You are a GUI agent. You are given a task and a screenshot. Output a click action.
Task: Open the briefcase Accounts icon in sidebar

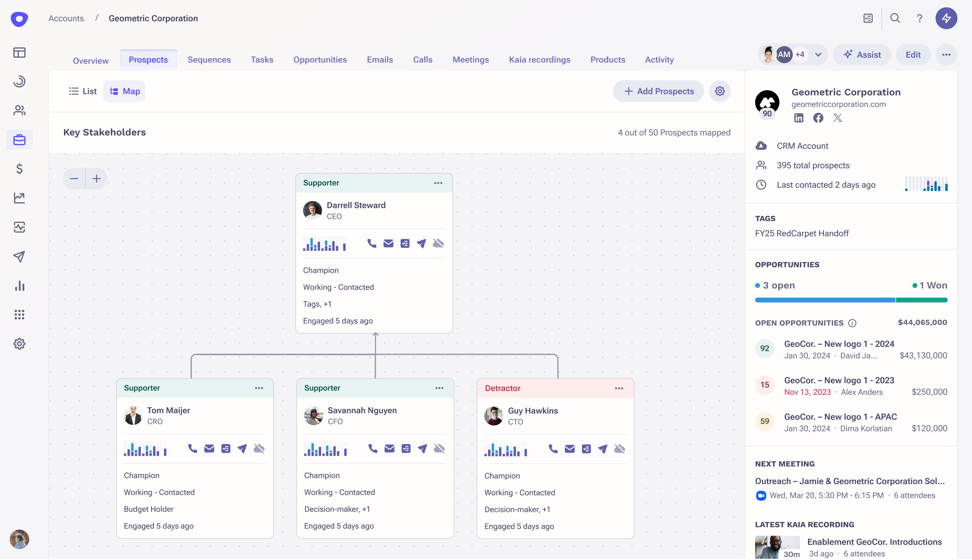pos(19,140)
